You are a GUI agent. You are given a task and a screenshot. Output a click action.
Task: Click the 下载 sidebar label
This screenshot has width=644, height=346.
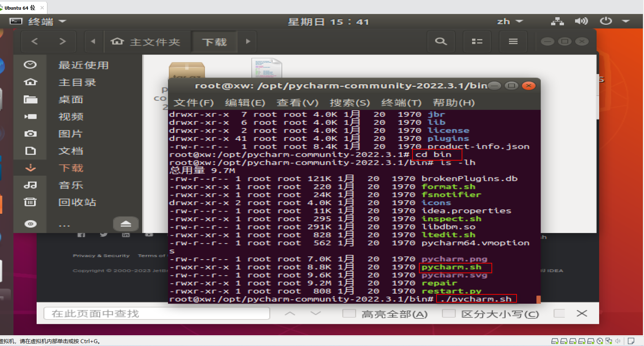pyautogui.click(x=71, y=168)
